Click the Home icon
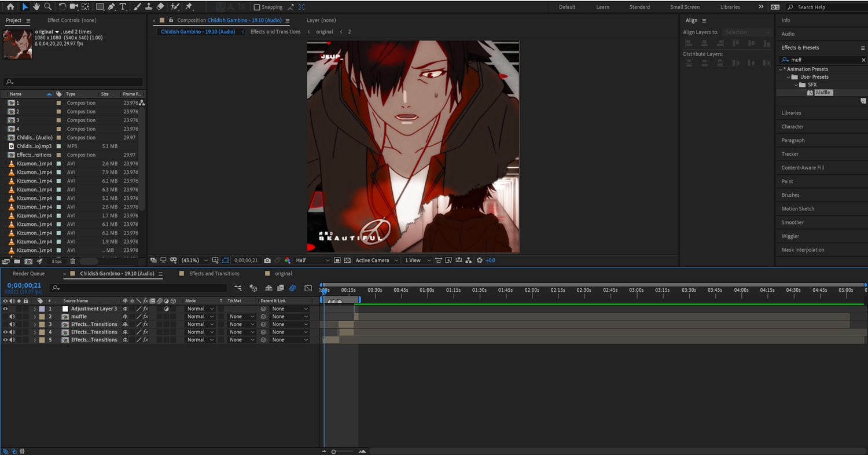This screenshot has height=455, width=868. click(10, 7)
